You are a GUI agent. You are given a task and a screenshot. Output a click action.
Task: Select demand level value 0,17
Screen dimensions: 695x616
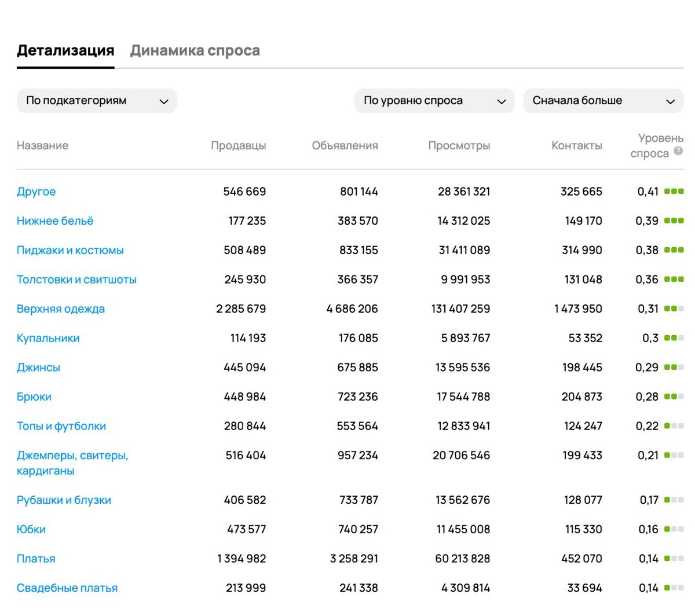tap(649, 500)
